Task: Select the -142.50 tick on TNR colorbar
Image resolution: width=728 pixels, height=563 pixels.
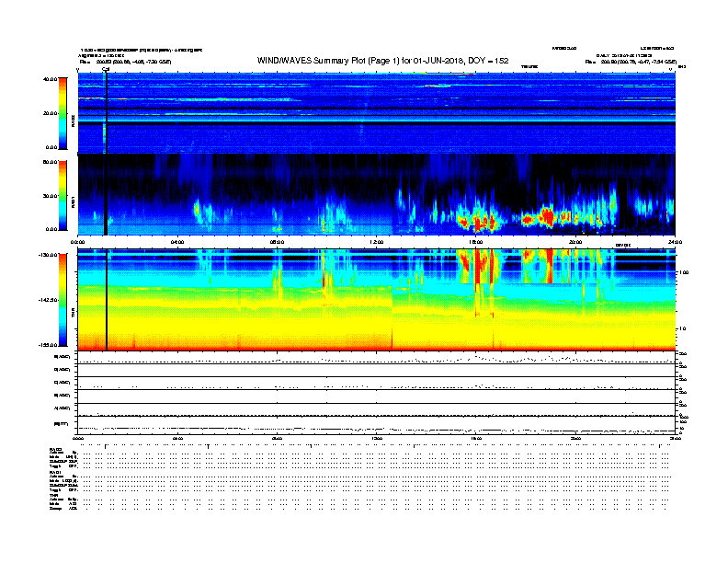Action: [49, 300]
